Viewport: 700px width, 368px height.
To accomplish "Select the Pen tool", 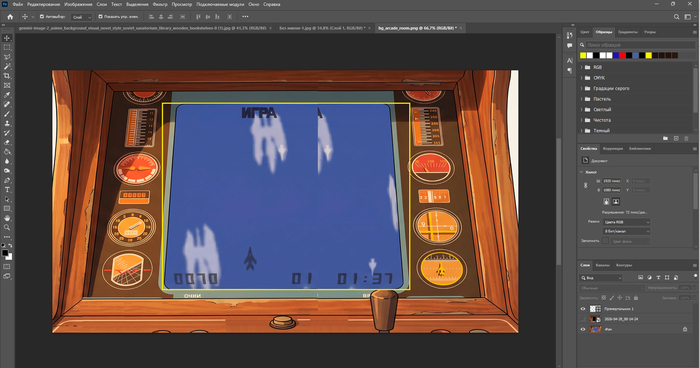I will click(x=7, y=180).
